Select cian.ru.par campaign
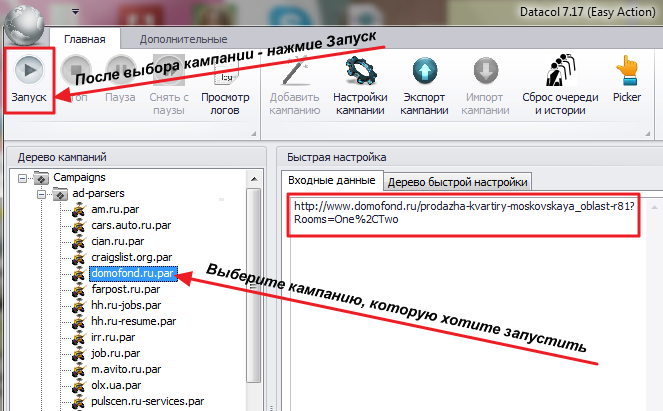 click(118, 241)
